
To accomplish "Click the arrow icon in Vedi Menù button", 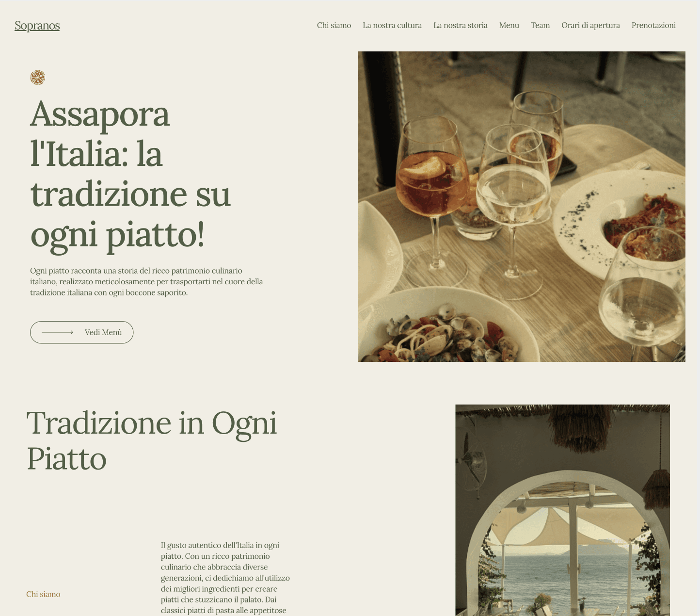I will coord(57,332).
